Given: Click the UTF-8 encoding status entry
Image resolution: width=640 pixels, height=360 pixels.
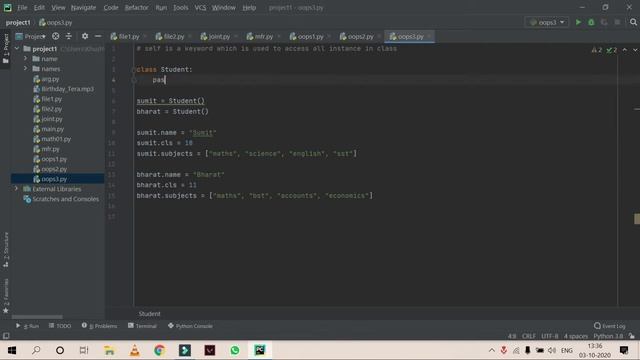Looking at the screenshot, I should 549,336.
